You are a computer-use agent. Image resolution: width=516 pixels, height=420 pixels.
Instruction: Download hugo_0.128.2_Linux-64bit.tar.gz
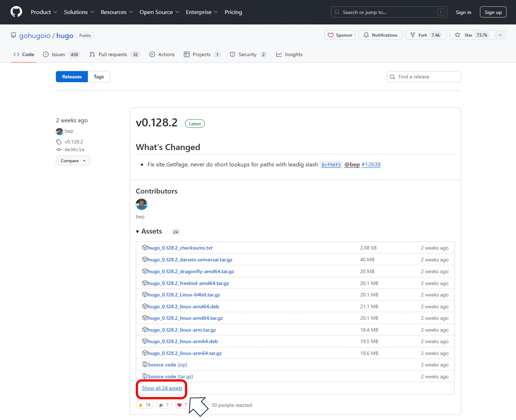coord(184,295)
